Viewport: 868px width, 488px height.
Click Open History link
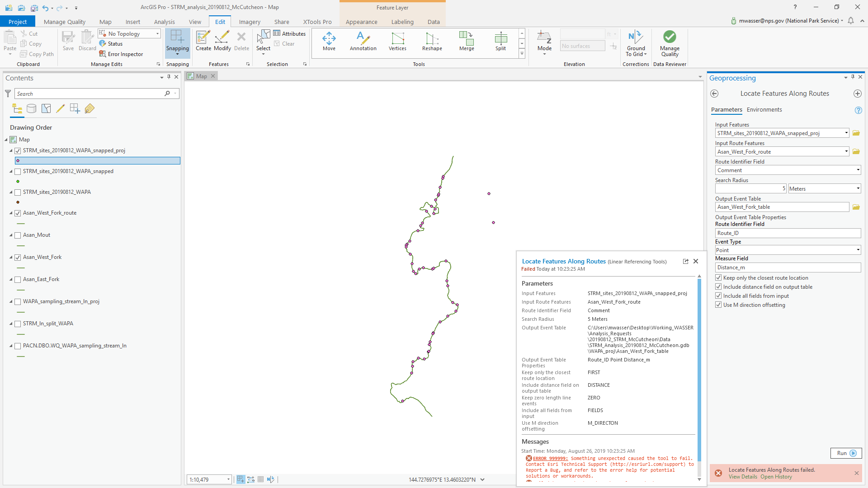(x=776, y=477)
